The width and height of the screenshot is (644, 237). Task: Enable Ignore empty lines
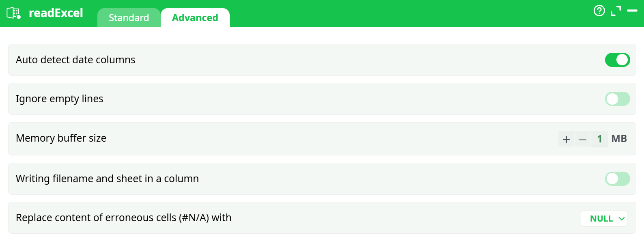click(617, 99)
